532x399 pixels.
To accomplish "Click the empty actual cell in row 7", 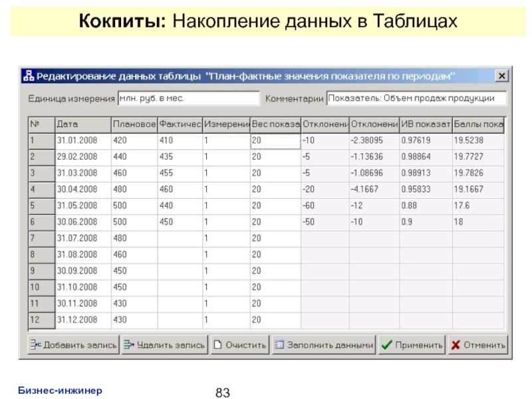I will coord(180,239).
